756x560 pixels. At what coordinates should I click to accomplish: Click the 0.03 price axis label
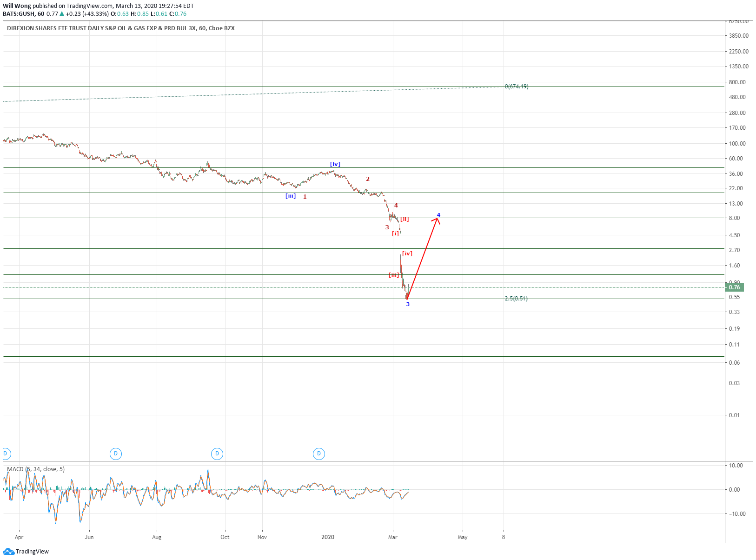735,383
